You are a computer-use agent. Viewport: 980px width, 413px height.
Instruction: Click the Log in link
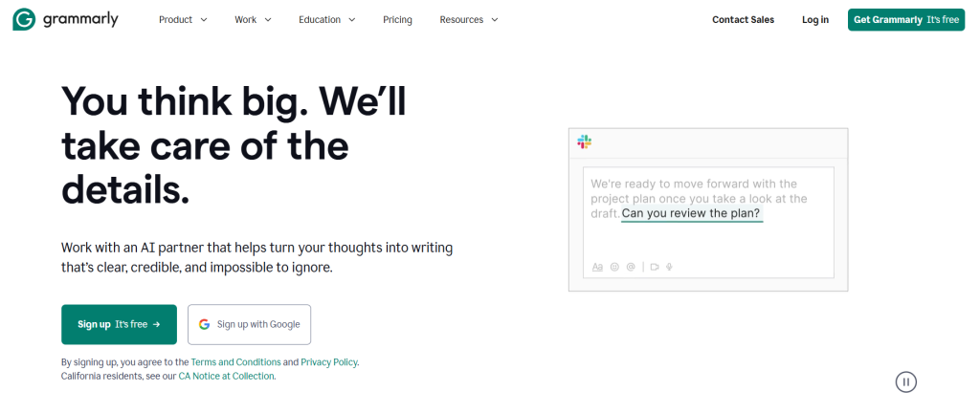[815, 19]
